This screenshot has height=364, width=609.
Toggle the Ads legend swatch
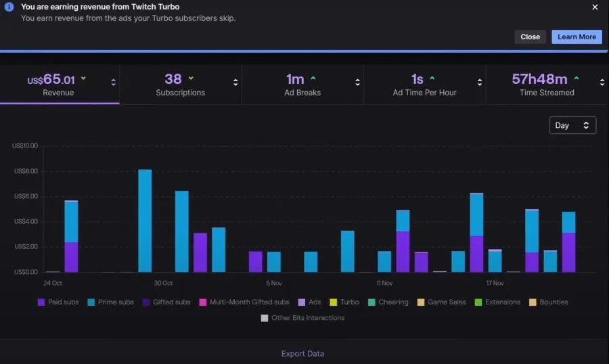tap(301, 302)
